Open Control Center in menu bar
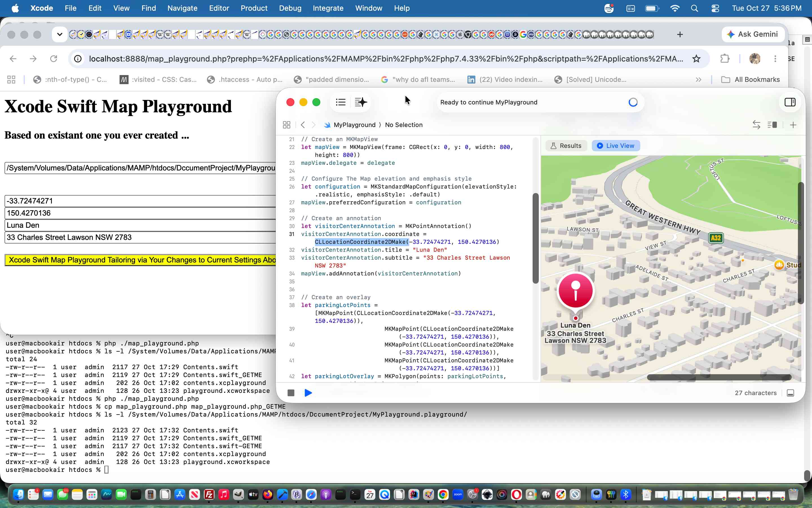The width and height of the screenshot is (812, 508). click(x=715, y=8)
